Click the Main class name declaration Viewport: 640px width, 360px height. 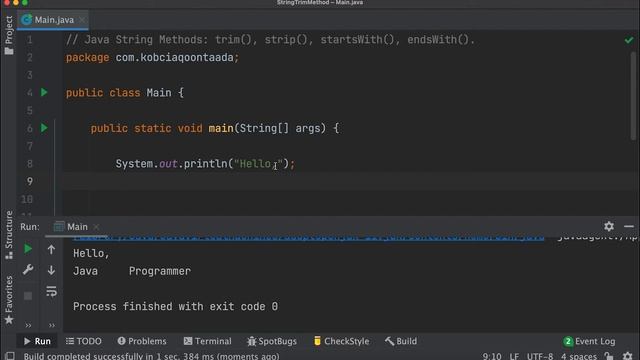(159, 93)
